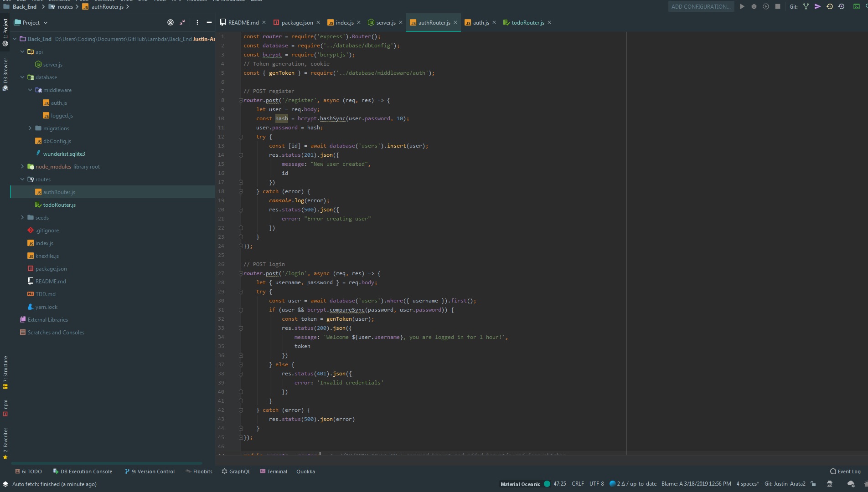Open the GraphQL tool window

click(236, 471)
